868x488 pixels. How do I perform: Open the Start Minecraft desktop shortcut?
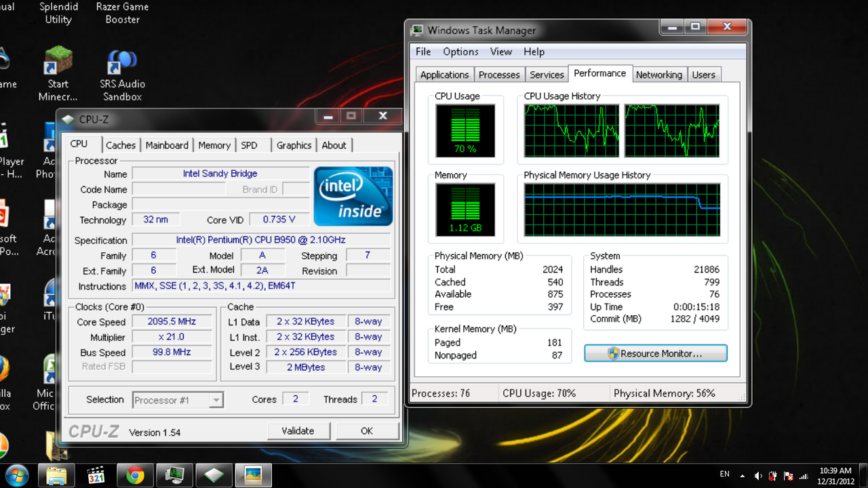click(58, 74)
